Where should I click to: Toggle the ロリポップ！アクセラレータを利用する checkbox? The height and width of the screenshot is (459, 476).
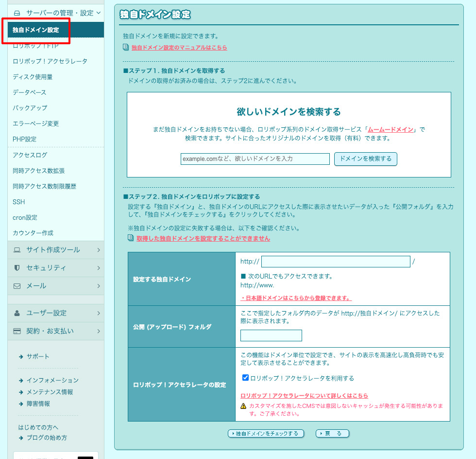pos(245,377)
